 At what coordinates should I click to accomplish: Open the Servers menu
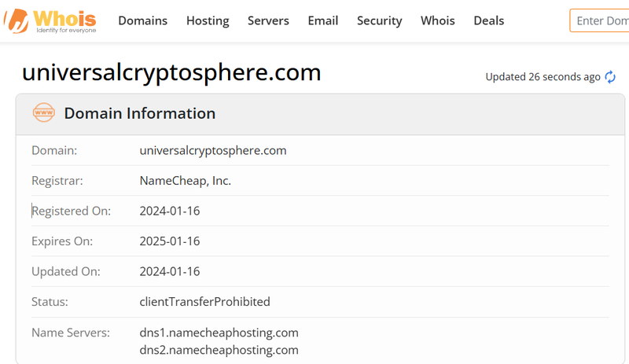(x=268, y=20)
